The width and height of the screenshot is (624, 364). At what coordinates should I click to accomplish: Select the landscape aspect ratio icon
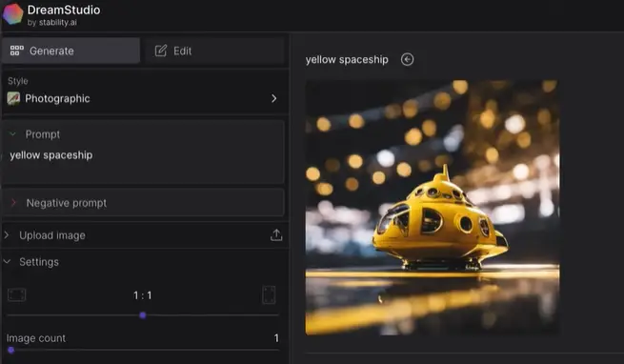tap(17, 295)
